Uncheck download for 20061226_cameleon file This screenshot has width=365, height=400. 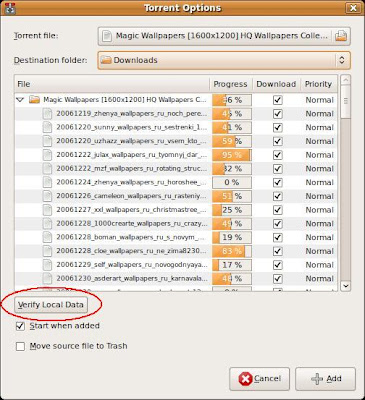pos(277,196)
